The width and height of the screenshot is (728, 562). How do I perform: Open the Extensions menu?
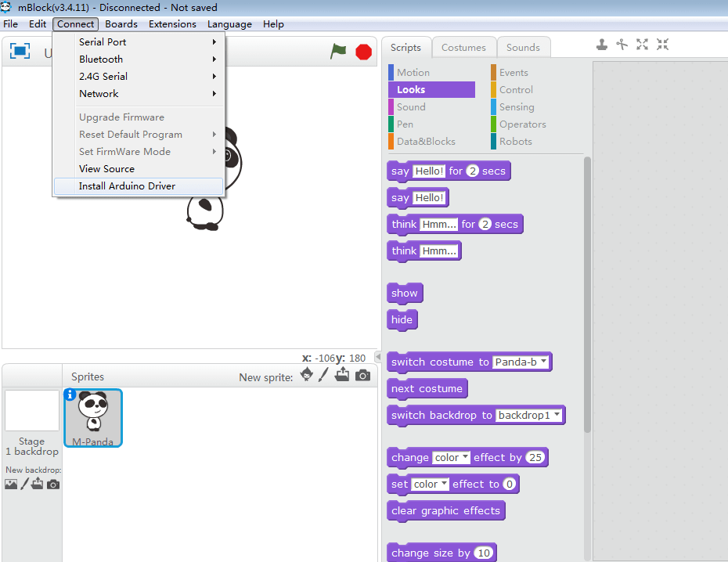[172, 24]
